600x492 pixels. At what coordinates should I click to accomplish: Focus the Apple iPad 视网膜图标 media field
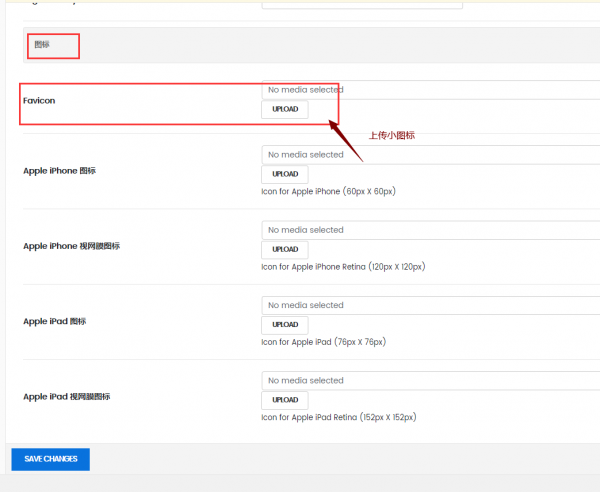pos(430,380)
